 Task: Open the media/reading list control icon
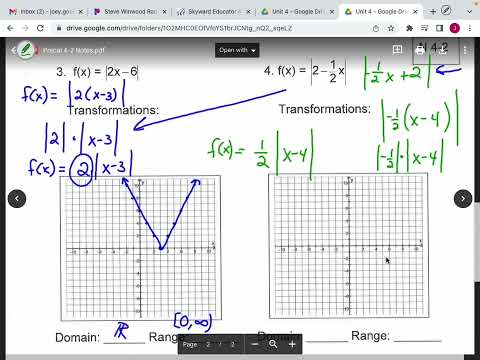click(x=424, y=28)
